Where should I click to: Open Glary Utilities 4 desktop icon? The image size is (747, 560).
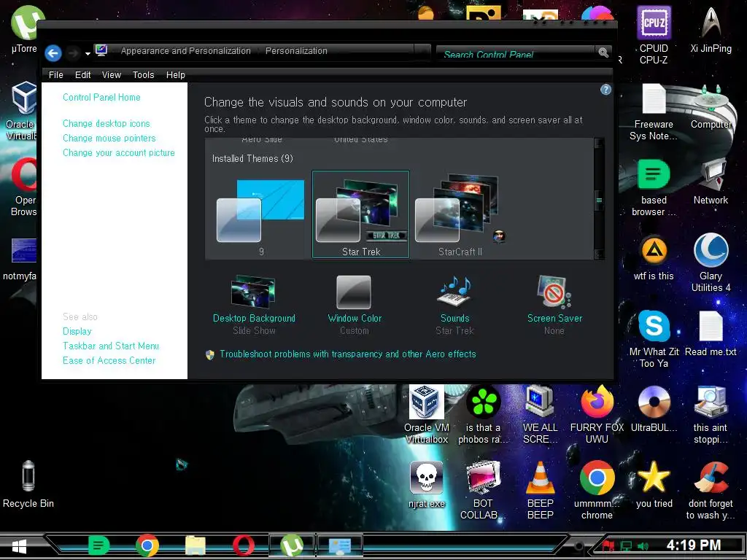711,263
